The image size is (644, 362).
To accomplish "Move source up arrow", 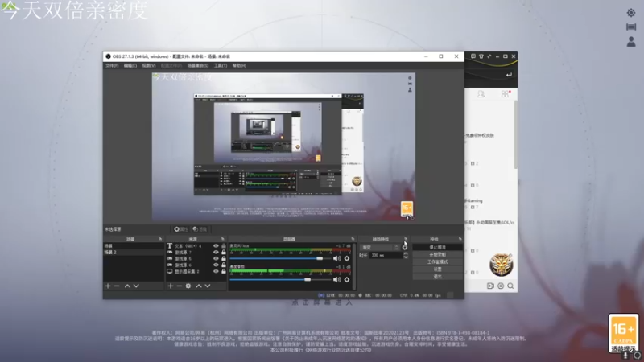I will point(199,286).
